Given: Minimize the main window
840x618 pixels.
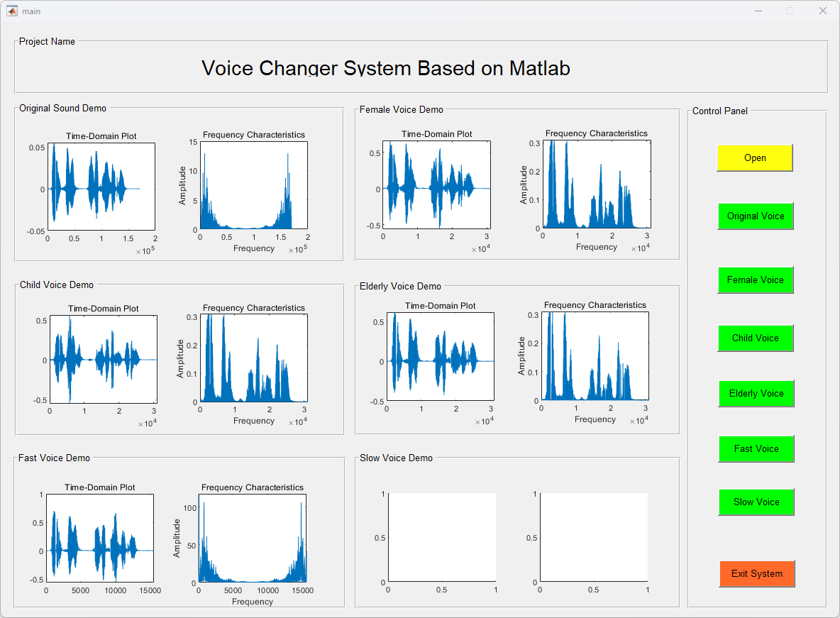Looking at the screenshot, I should point(758,11).
